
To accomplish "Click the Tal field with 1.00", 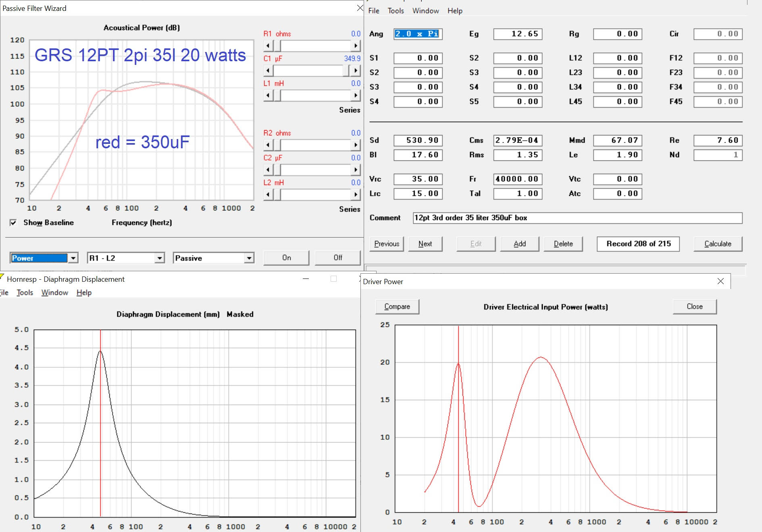I will pos(518,193).
